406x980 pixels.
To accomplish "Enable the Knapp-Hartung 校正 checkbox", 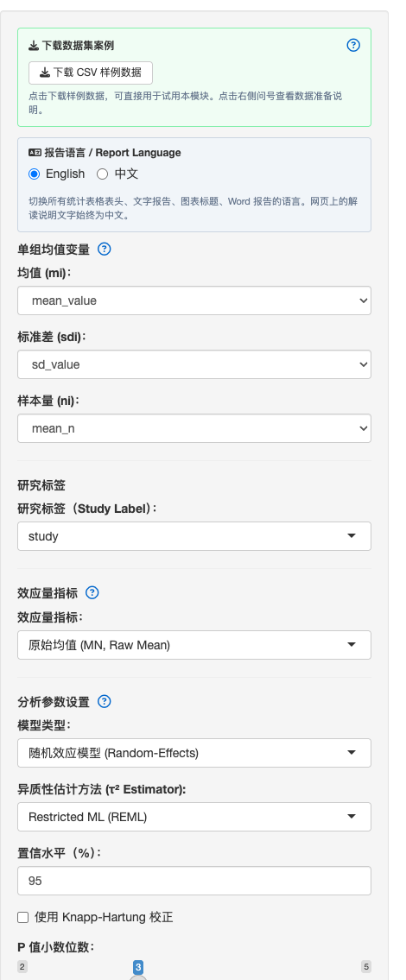I will [23, 918].
